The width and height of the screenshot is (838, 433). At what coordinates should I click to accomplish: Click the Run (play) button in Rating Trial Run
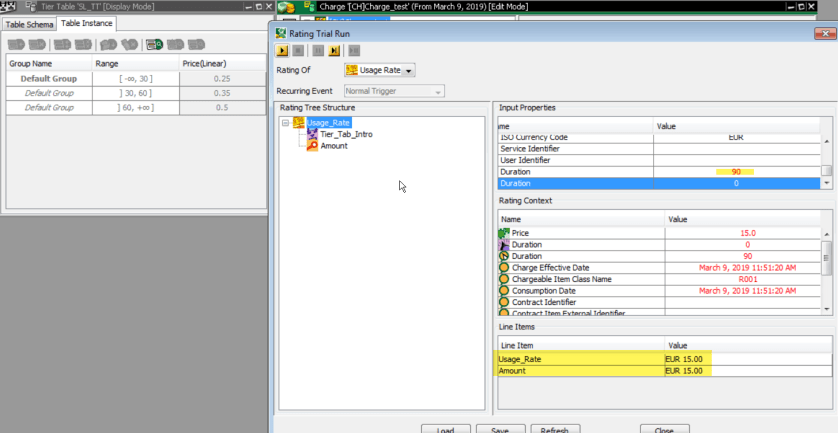pos(283,50)
